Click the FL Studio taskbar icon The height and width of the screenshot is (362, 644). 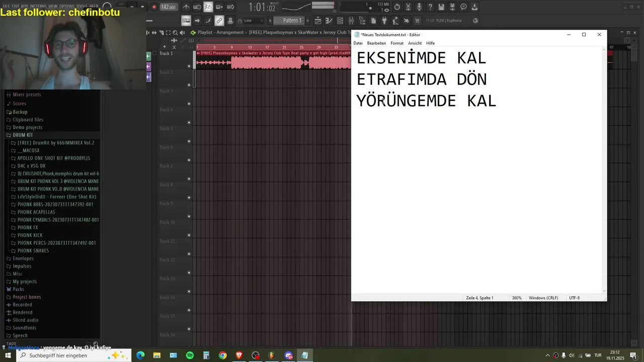click(x=272, y=355)
